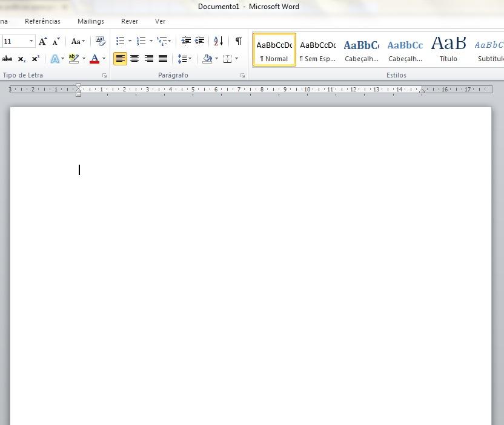Click the bullet list icon

coord(121,41)
